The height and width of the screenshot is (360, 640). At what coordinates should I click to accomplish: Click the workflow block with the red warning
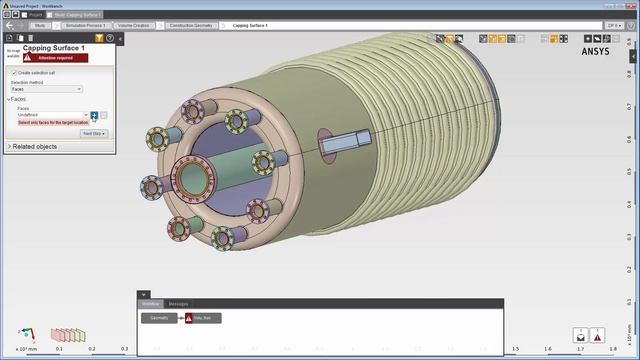(x=203, y=318)
